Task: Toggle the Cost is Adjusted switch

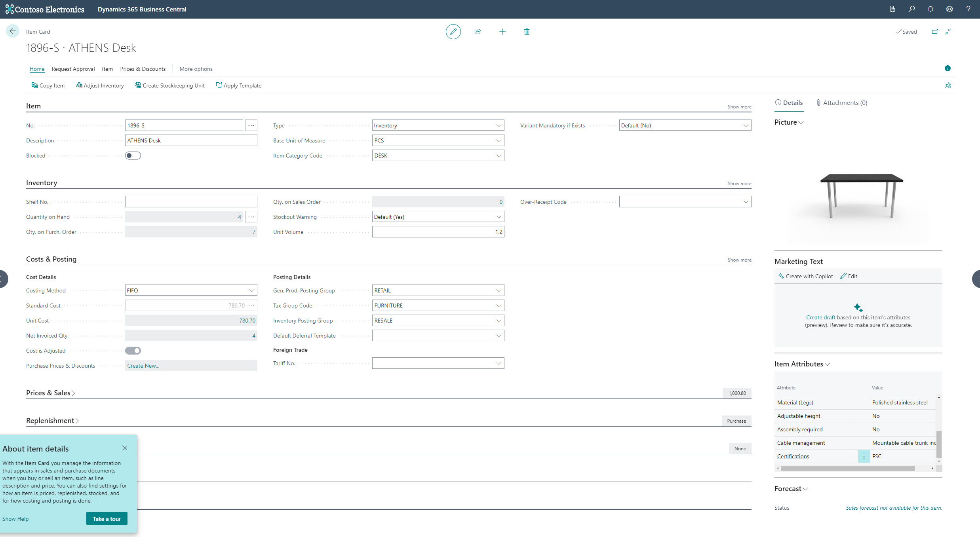Action: [133, 351]
